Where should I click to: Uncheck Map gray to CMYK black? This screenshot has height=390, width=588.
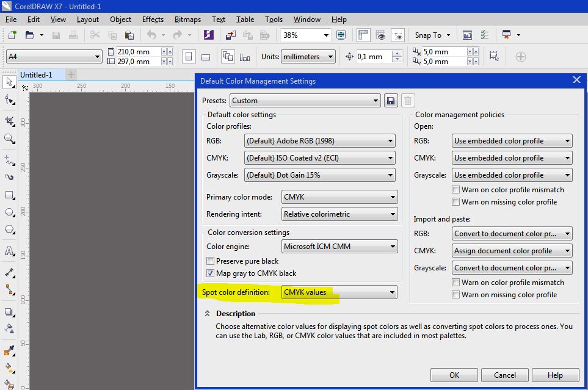click(211, 273)
